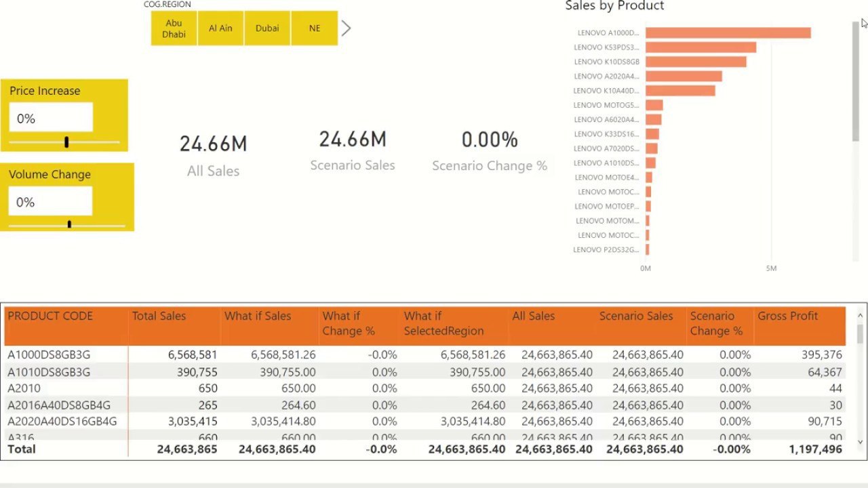
Task: Click the Sales by Product chart title
Action: pyautogui.click(x=614, y=6)
